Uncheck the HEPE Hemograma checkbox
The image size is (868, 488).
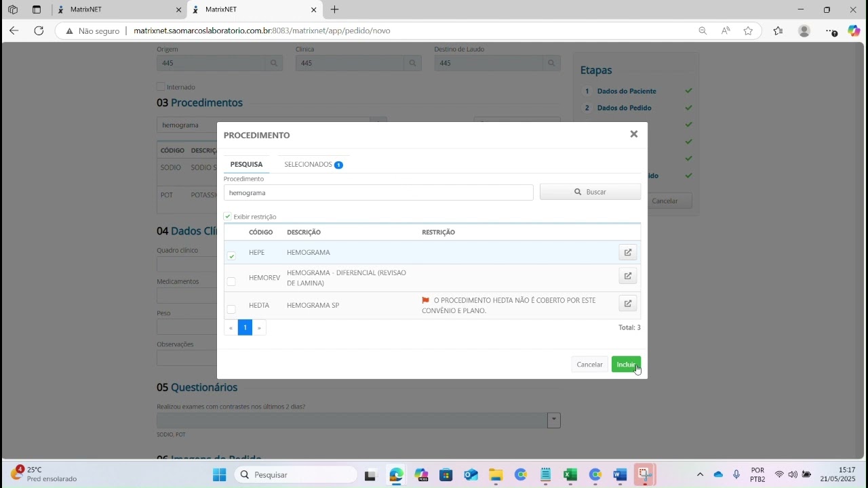click(x=231, y=256)
